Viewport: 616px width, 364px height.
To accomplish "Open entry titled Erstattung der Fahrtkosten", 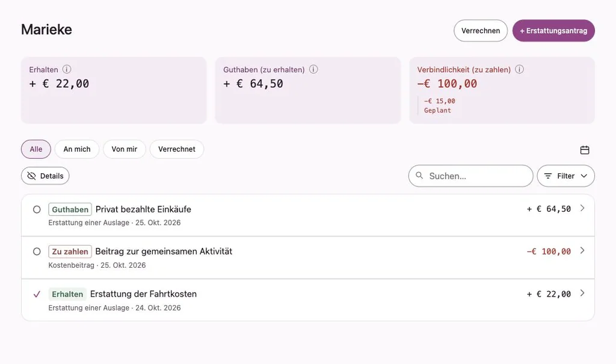I will (143, 294).
